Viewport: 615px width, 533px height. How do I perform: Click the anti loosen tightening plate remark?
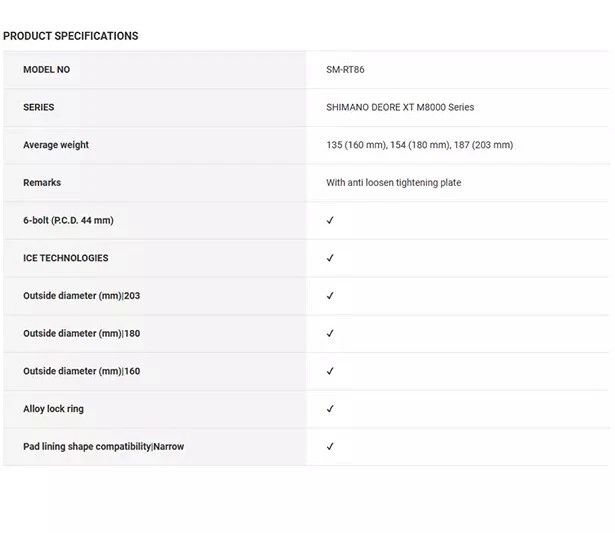(x=393, y=183)
